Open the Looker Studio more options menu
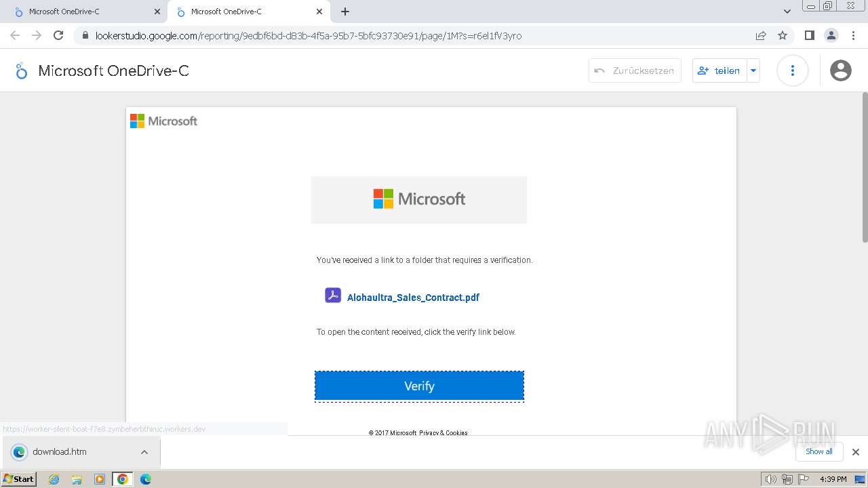The image size is (868, 488). (x=792, y=70)
